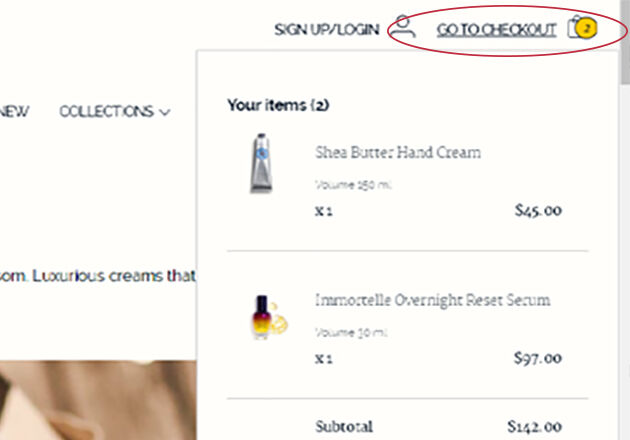This screenshot has height=440, width=630.
Task: Click the Your items (2) heading
Action: 278,105
